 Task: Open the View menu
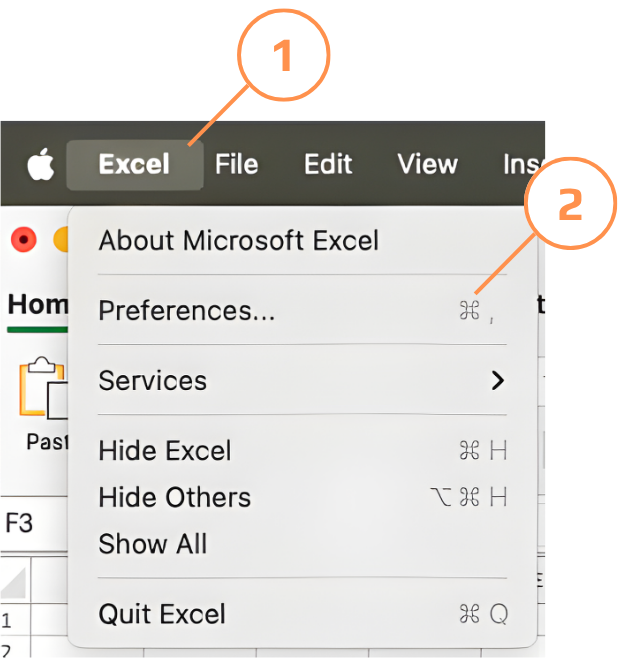(427, 165)
